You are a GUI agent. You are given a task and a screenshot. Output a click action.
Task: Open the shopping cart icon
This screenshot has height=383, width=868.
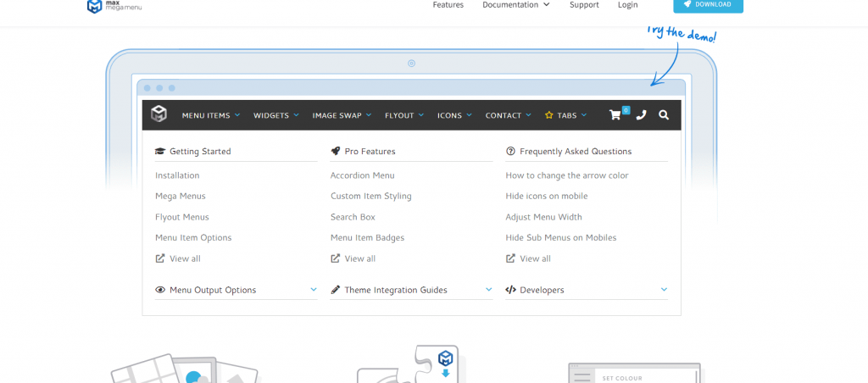615,115
